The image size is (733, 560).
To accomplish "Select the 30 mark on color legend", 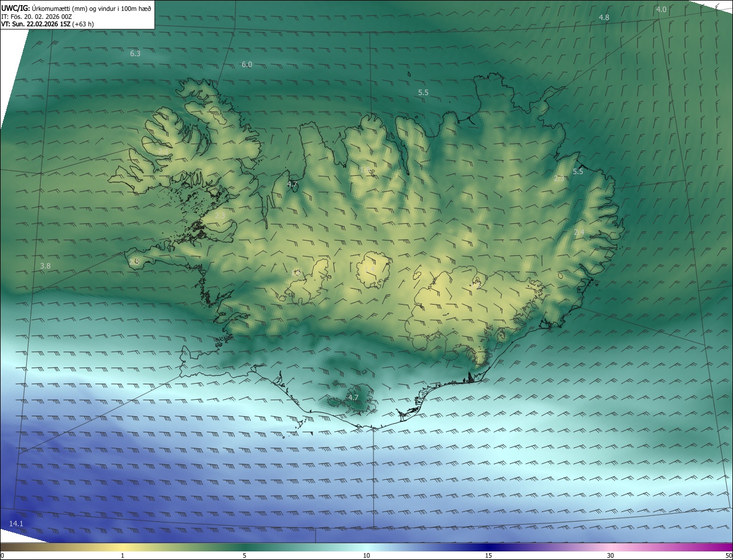I will 610,555.
